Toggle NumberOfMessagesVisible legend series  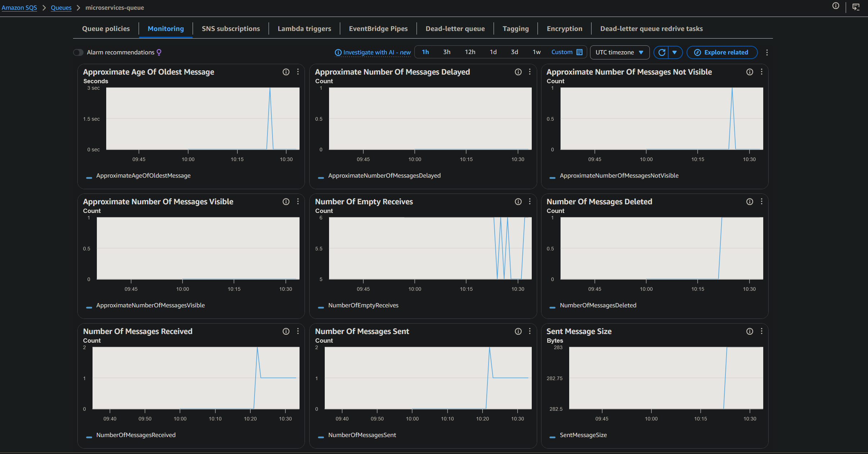(145, 306)
